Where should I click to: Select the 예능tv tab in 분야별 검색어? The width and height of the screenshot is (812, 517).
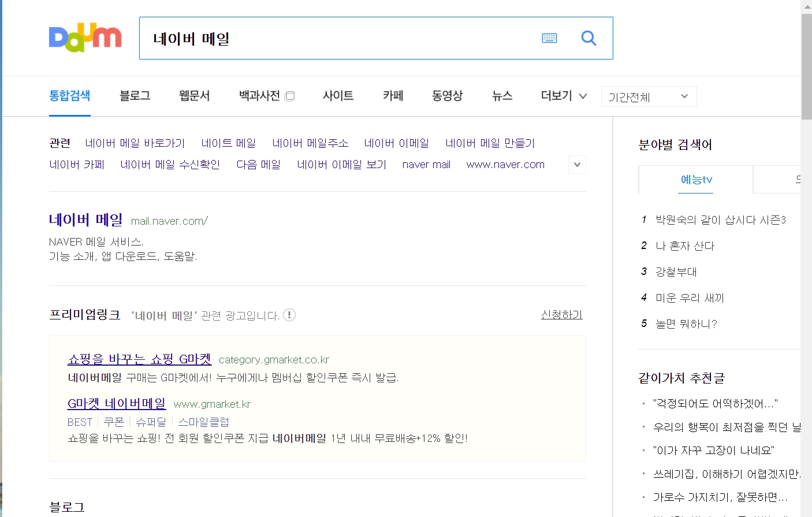tap(696, 180)
